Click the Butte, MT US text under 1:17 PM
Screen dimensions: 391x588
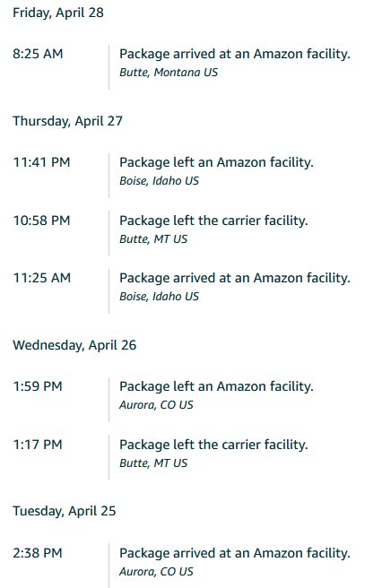[x=153, y=463]
